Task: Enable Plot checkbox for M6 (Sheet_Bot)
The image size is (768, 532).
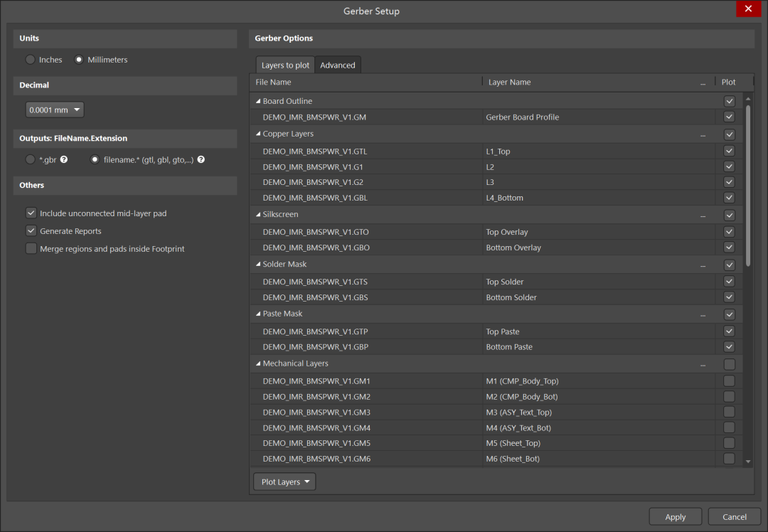Action: coord(730,459)
